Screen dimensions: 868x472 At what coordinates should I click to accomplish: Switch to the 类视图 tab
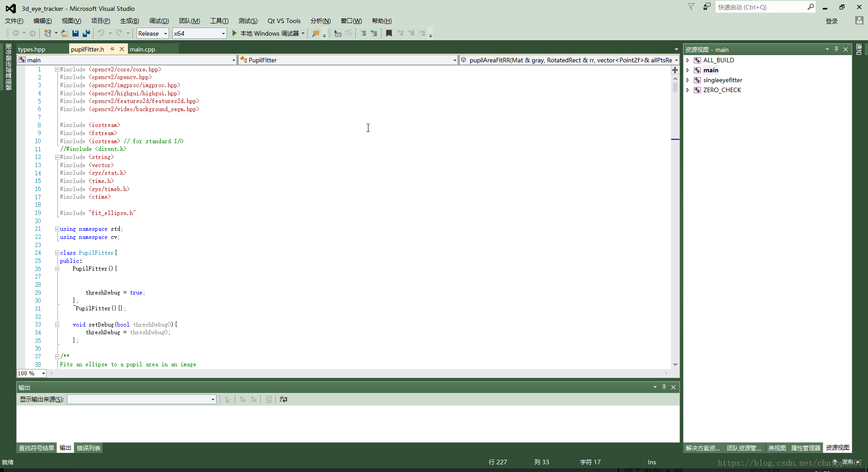[x=777, y=448]
